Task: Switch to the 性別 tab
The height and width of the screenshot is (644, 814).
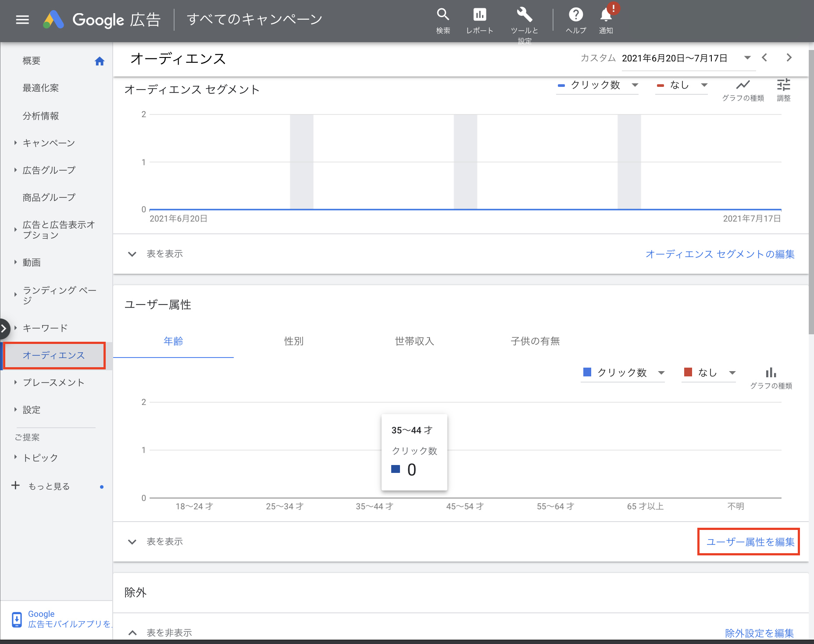Action: (293, 341)
